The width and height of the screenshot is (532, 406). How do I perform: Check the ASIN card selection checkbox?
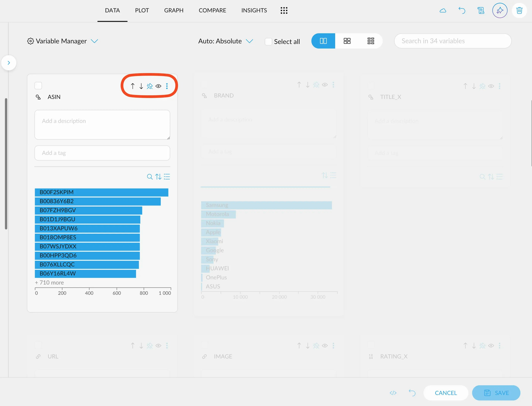(x=38, y=85)
